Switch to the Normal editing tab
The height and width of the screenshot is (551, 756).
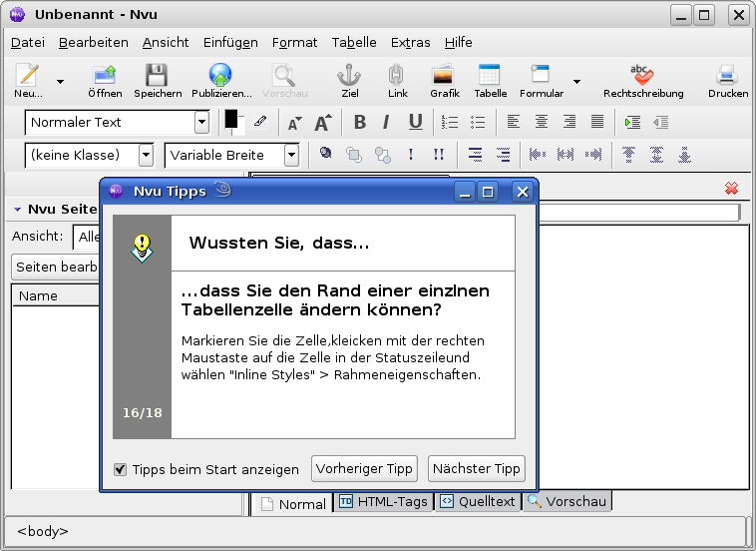292,504
